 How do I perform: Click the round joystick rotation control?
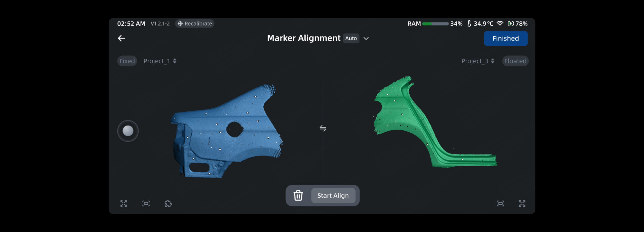tap(128, 131)
